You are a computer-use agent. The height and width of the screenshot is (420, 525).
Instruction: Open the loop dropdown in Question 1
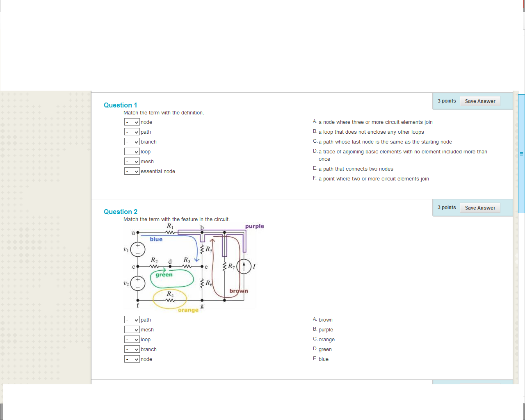131,151
